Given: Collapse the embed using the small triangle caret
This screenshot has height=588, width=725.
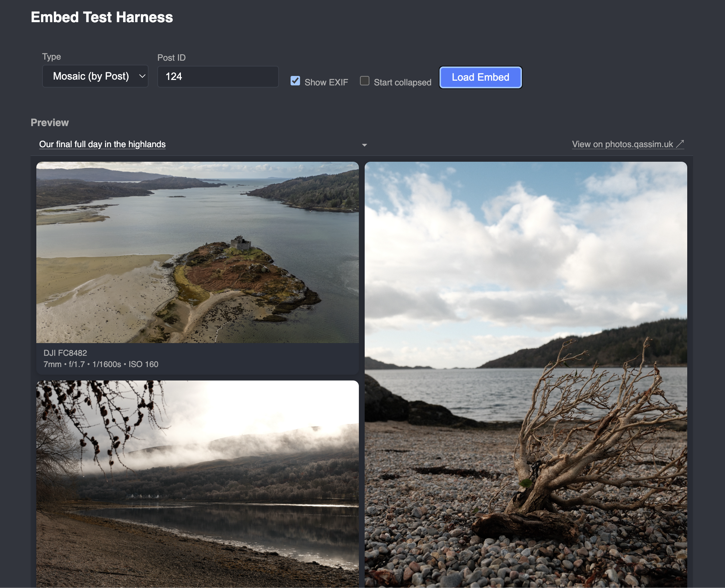Looking at the screenshot, I should point(364,145).
